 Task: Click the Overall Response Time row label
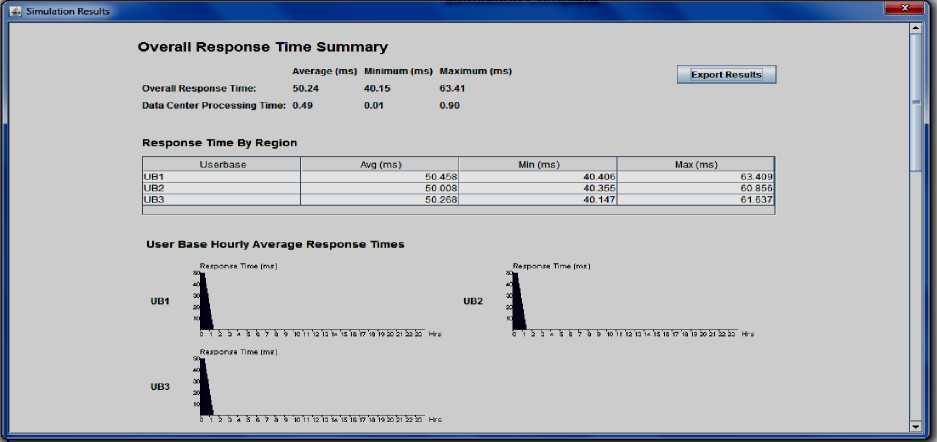[199, 88]
